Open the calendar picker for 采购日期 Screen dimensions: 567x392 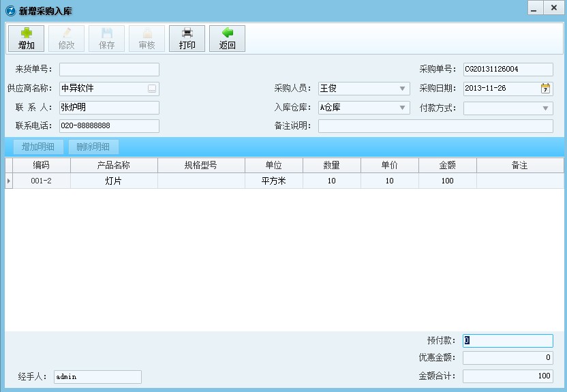click(546, 89)
